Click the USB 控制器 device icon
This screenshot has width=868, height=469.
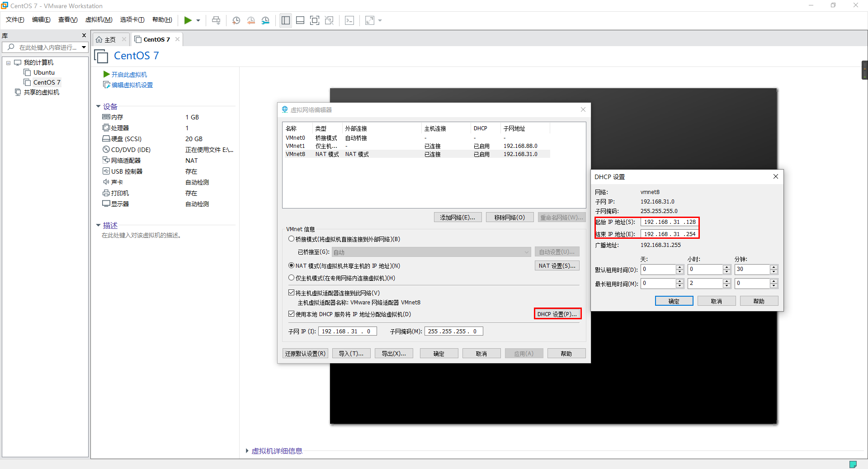pyautogui.click(x=106, y=171)
